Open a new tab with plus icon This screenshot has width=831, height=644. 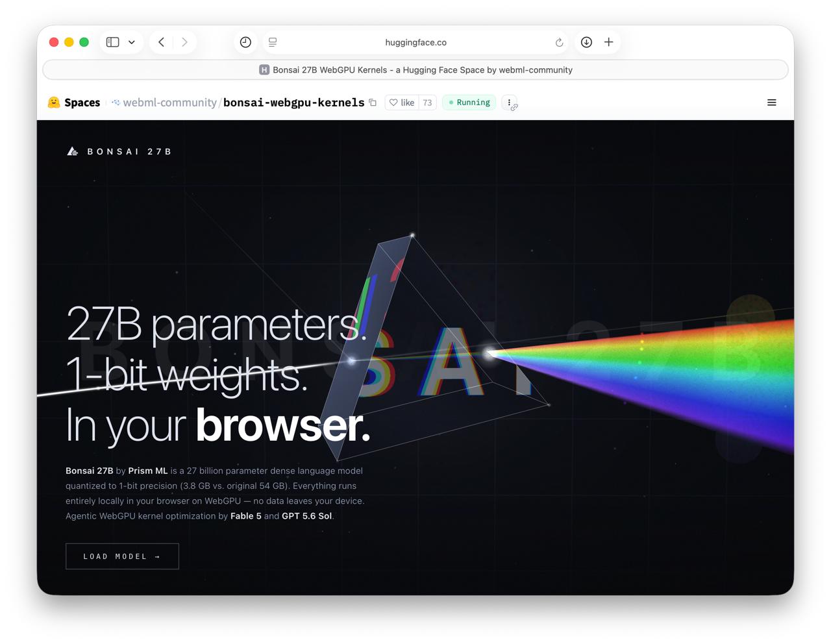coord(608,42)
